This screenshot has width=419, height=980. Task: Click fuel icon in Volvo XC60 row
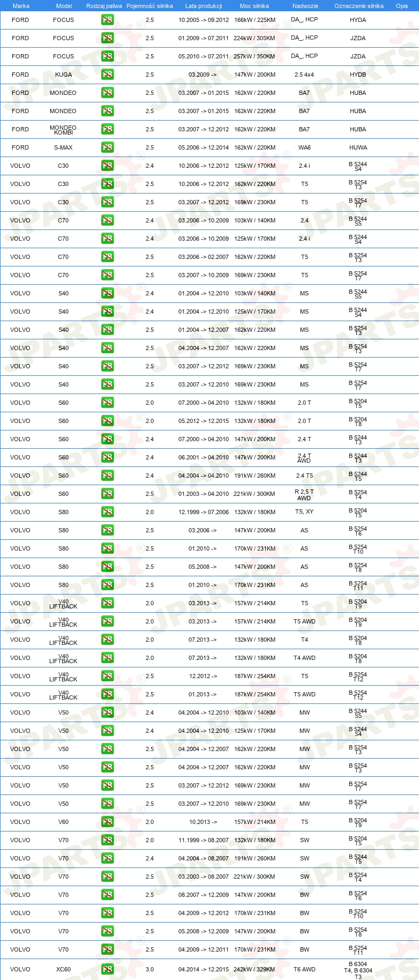(x=107, y=969)
